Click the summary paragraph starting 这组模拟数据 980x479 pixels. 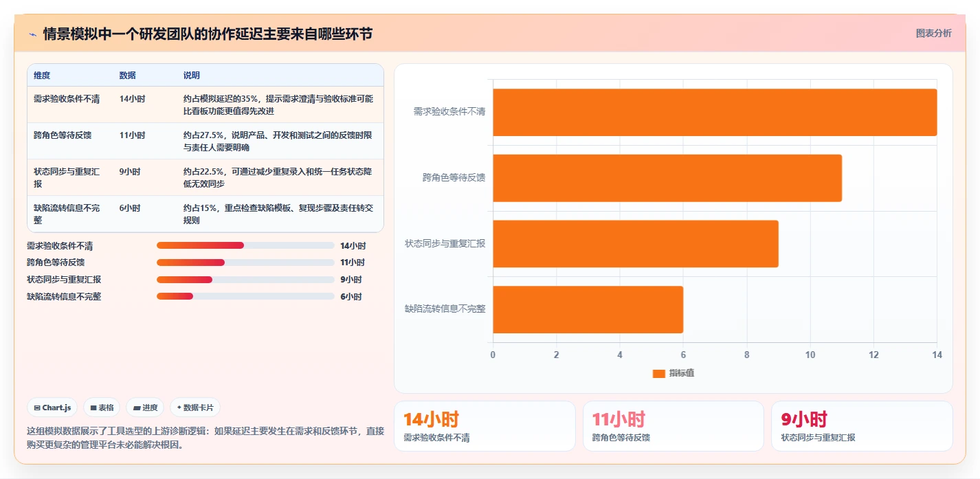click(x=205, y=438)
